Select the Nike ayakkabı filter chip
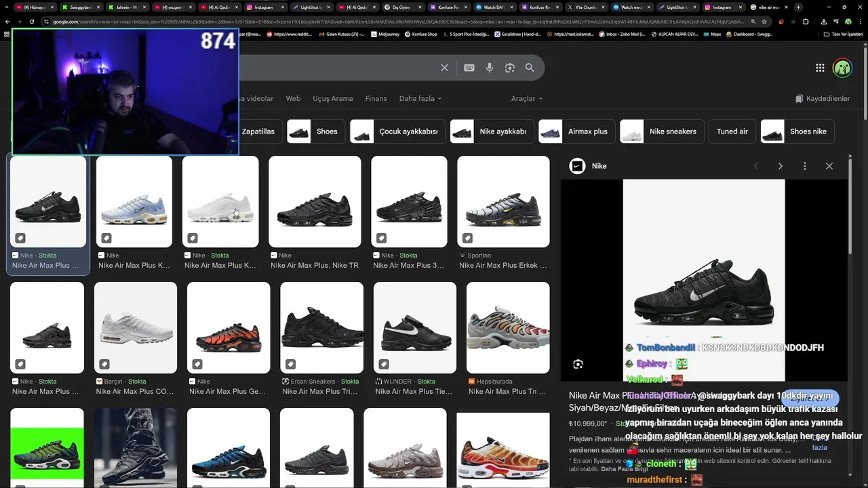 pos(492,131)
